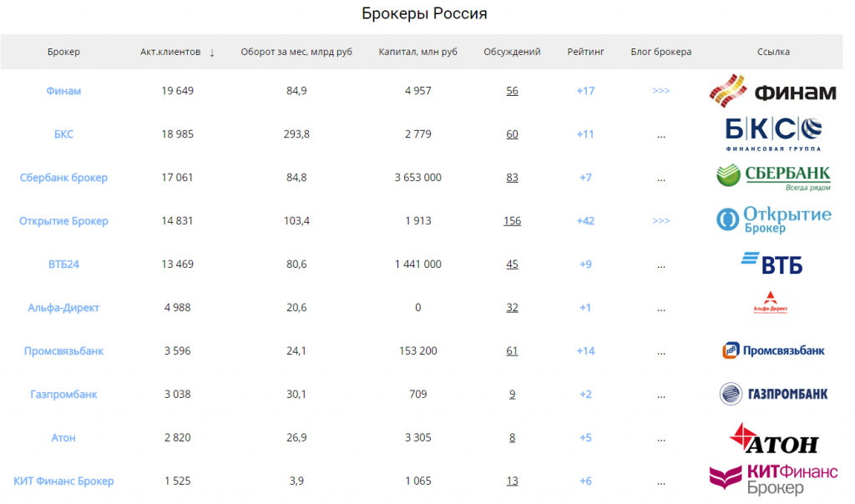Select ВТБ24's capital value 1 441 000

pos(418,265)
